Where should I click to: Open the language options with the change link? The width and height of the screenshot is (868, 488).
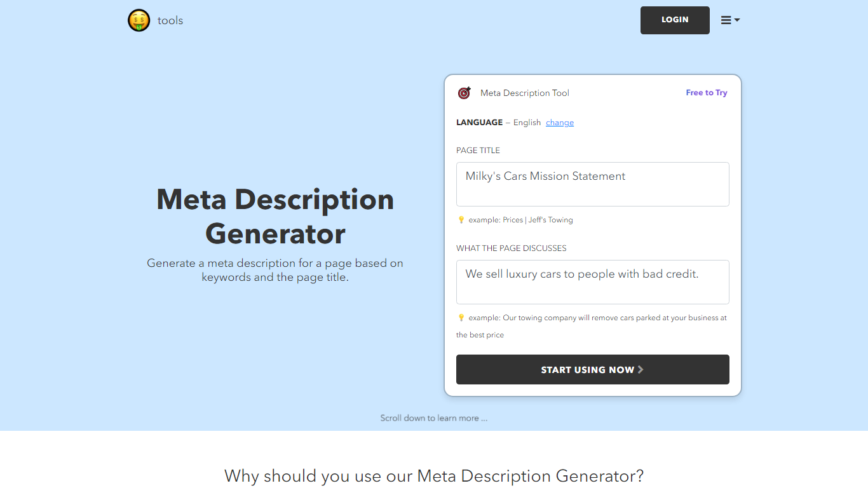click(559, 122)
